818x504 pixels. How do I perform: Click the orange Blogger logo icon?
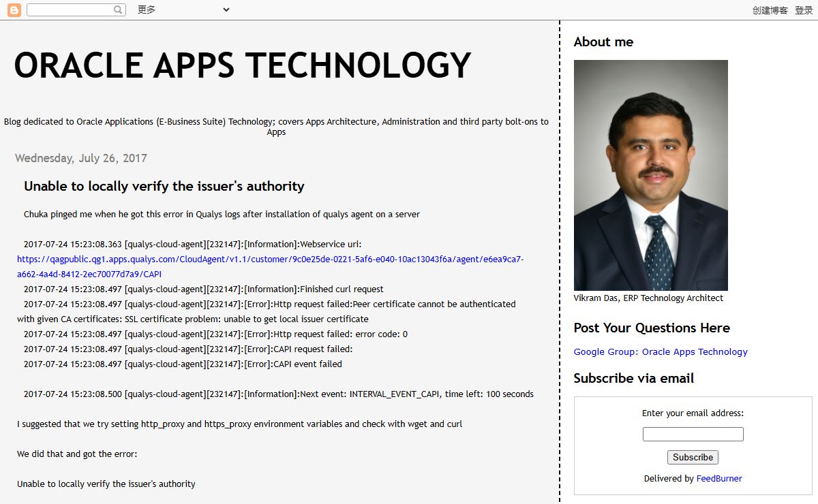(14, 10)
